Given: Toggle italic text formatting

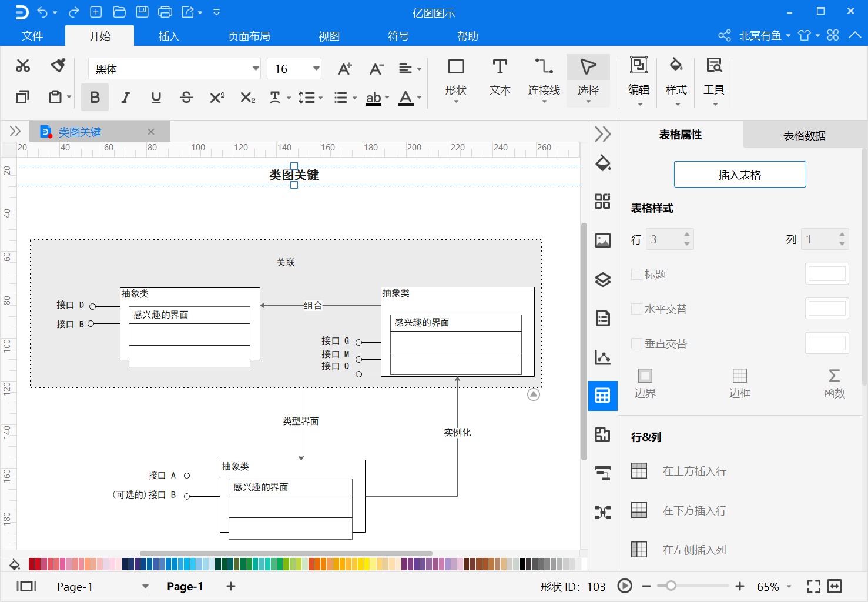Looking at the screenshot, I should 126,98.
